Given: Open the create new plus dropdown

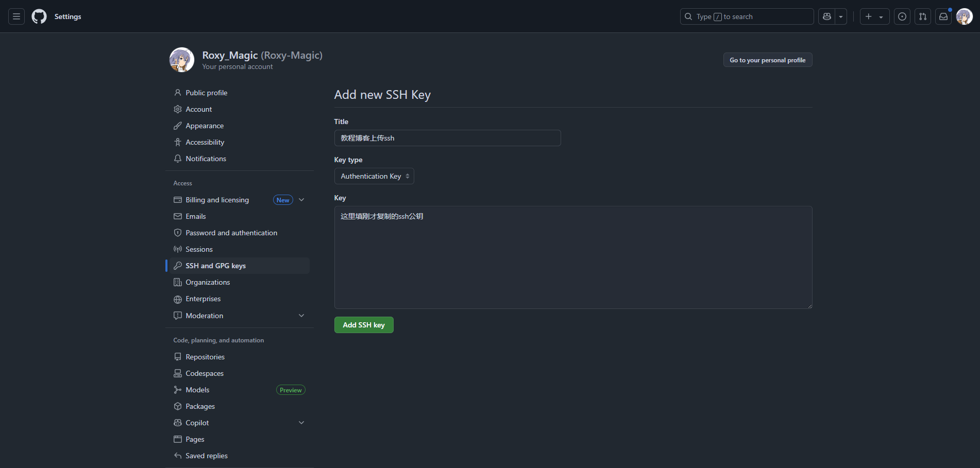Looking at the screenshot, I should coord(874,16).
